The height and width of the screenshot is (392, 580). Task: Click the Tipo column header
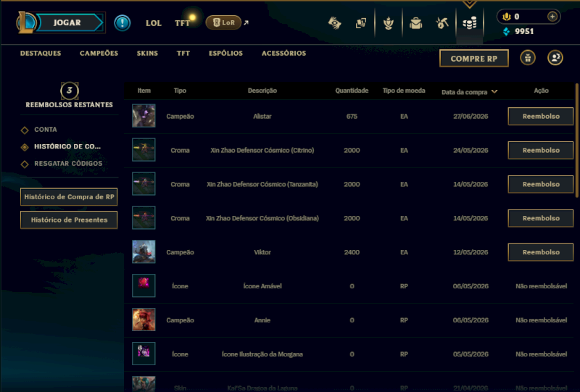pos(180,91)
